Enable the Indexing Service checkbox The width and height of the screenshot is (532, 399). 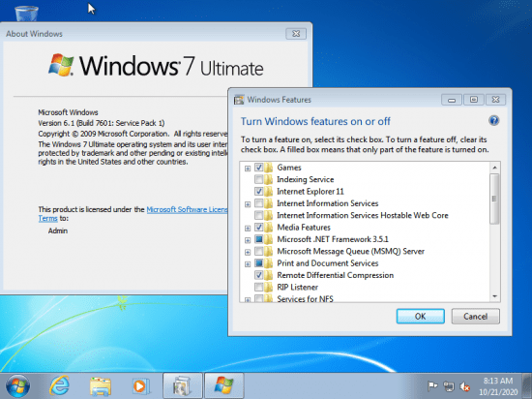[259, 179]
